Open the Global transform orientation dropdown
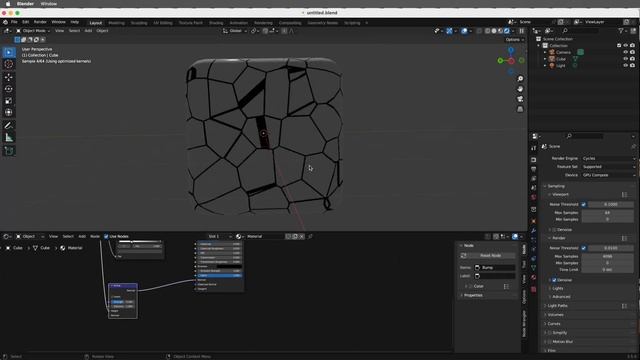This screenshot has width=640, height=360. click(x=236, y=31)
